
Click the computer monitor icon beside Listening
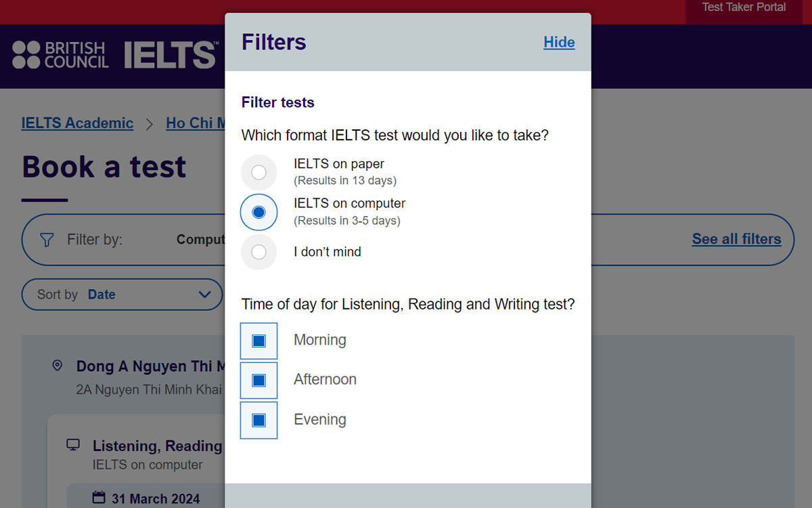(x=73, y=445)
